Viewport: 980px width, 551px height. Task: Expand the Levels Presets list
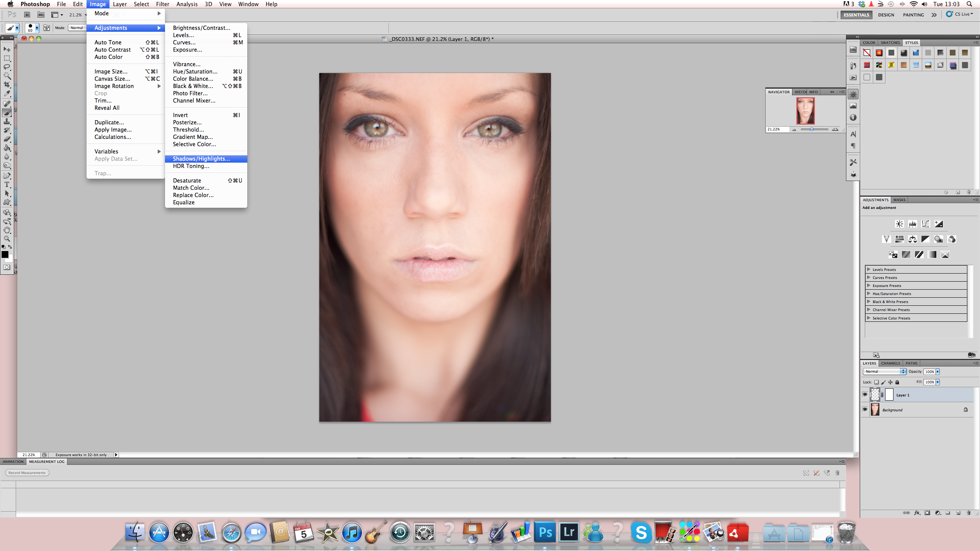coord(869,269)
